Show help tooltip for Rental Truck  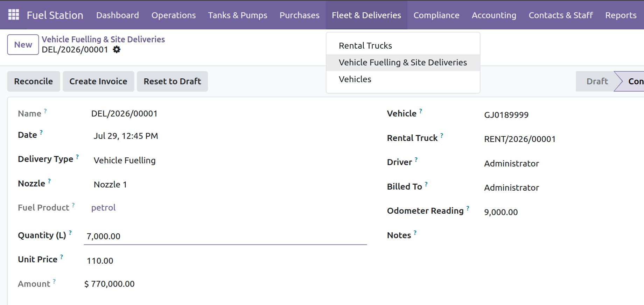442,135
